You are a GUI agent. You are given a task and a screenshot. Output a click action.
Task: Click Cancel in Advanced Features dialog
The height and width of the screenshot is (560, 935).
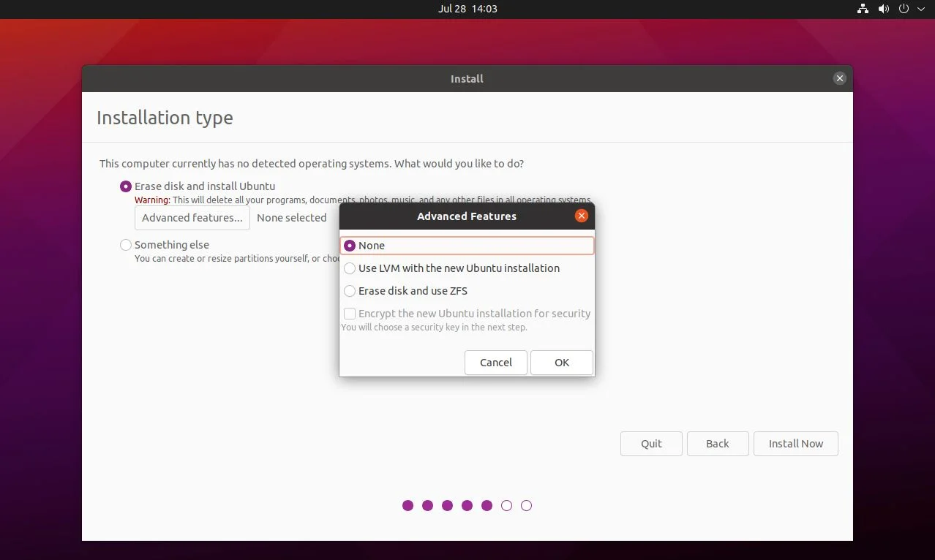pos(496,363)
